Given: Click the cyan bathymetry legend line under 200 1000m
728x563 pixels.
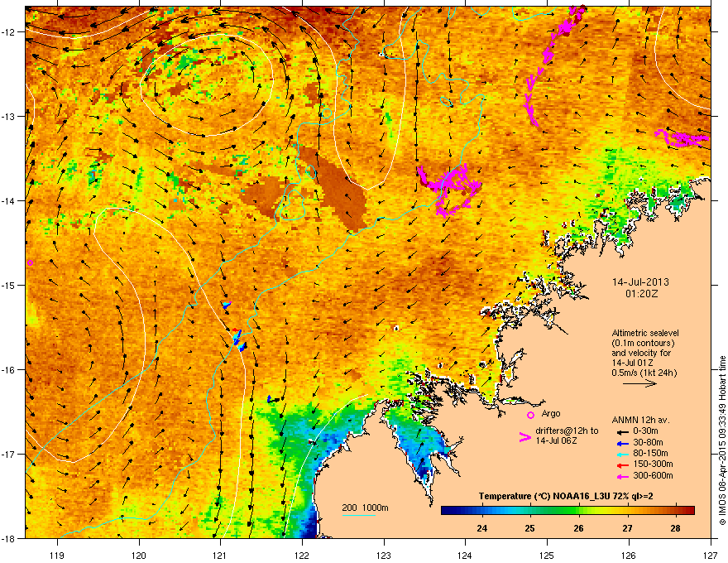Looking at the screenshot, I should (358, 515).
